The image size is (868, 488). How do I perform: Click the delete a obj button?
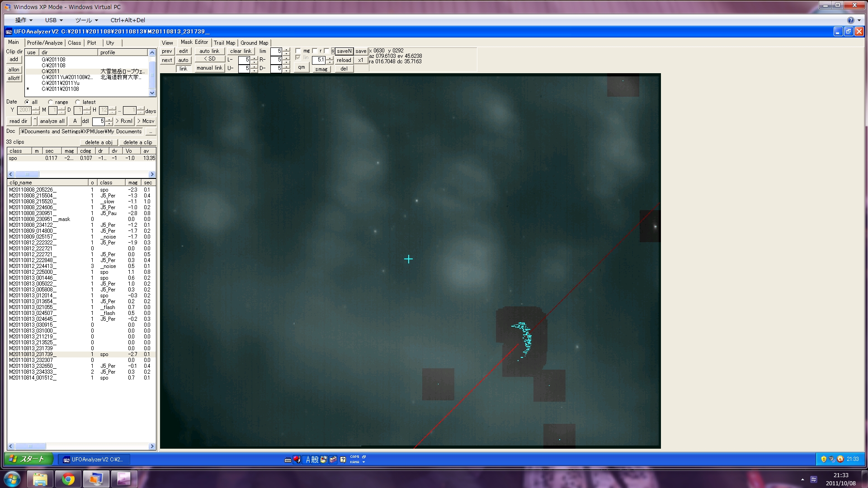pyautogui.click(x=99, y=142)
